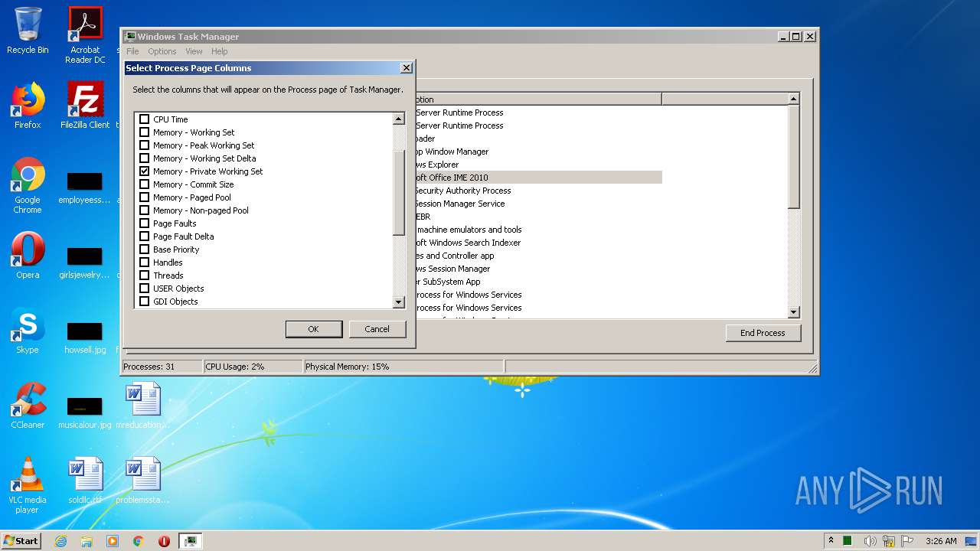Click the Action Center flag icon
This screenshot has height=551, width=980.
907,541
